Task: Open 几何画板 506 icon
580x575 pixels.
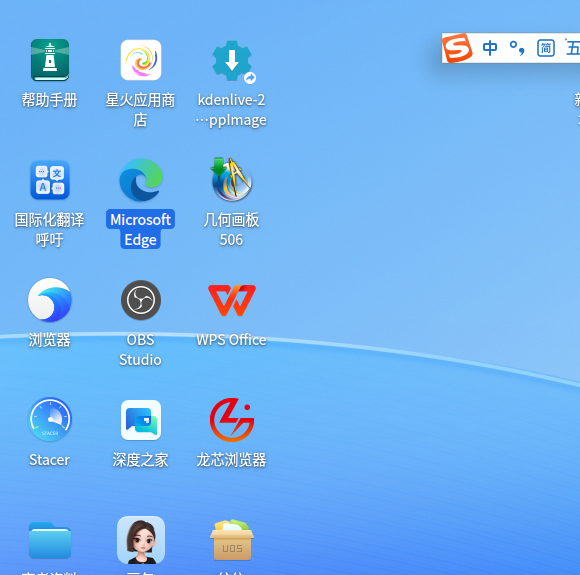Action: tap(232, 180)
